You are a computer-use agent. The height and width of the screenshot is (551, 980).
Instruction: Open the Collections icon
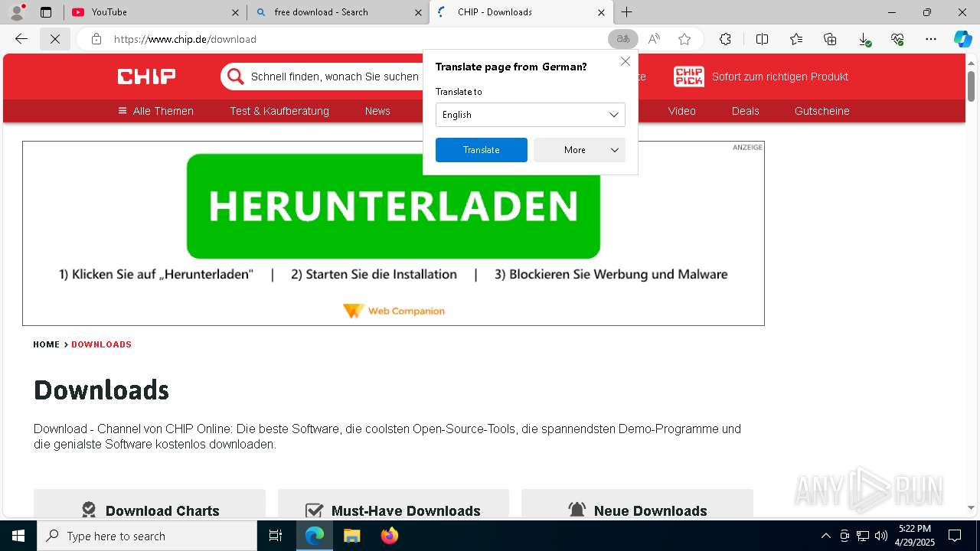830,39
